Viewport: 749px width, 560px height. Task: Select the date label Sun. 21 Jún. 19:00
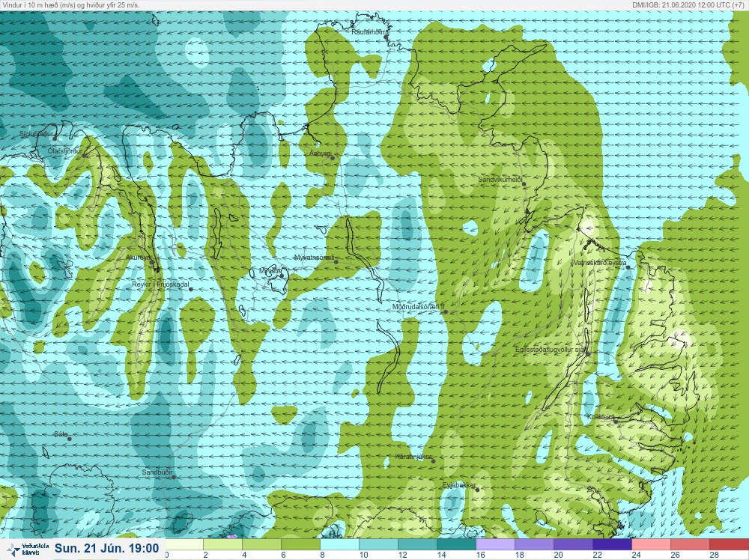106,548
